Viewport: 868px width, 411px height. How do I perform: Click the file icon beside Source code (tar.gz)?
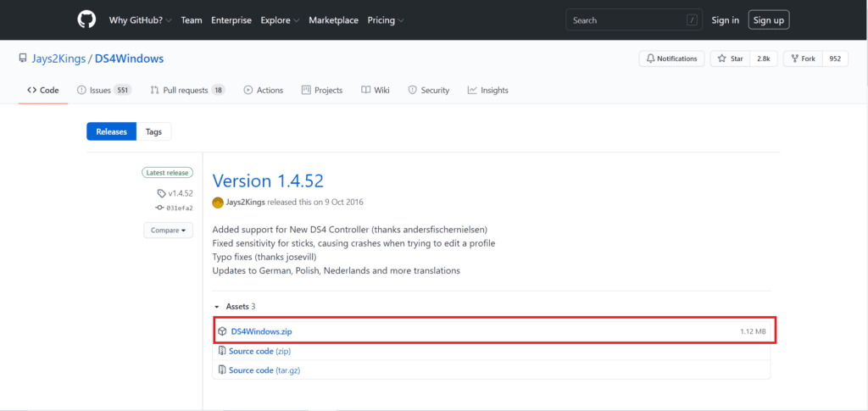222,370
